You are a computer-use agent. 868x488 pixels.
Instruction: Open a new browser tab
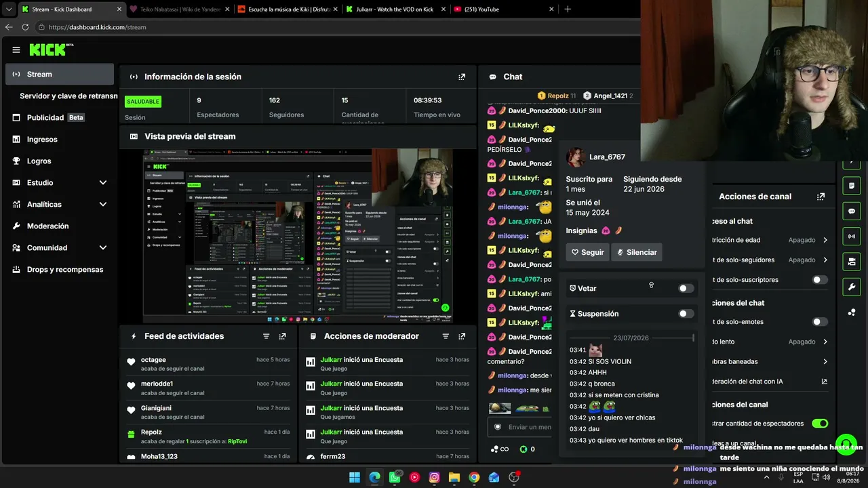coord(568,9)
